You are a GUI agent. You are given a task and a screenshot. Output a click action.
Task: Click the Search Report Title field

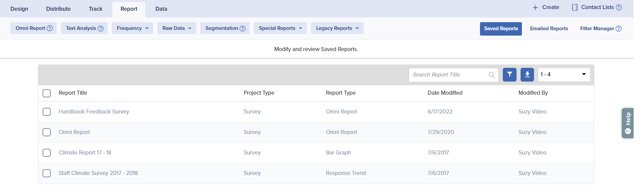click(x=448, y=75)
